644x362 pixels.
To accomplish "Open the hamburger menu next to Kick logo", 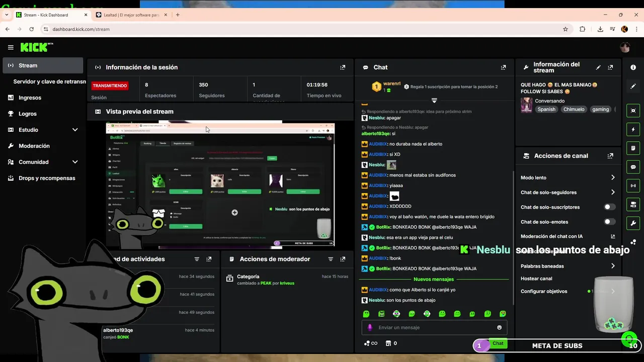I will tap(11, 47).
